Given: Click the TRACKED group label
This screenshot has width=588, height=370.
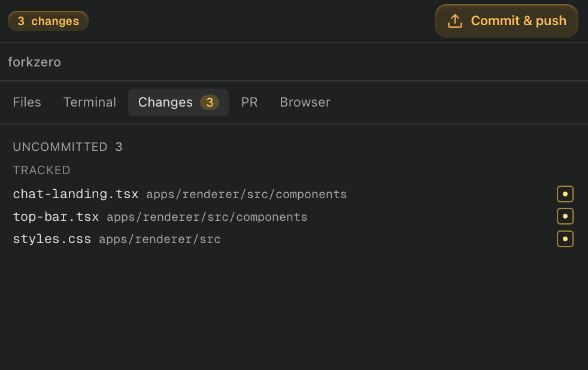Looking at the screenshot, I should click(42, 170).
